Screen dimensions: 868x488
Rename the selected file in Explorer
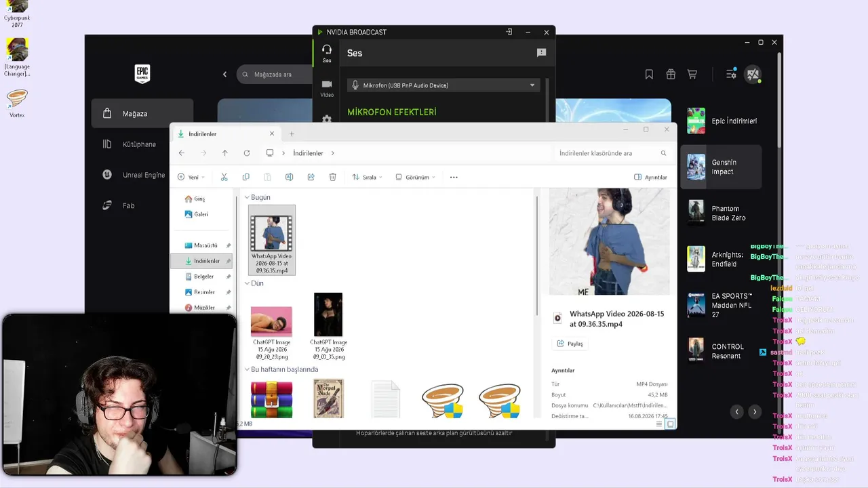[x=289, y=177]
